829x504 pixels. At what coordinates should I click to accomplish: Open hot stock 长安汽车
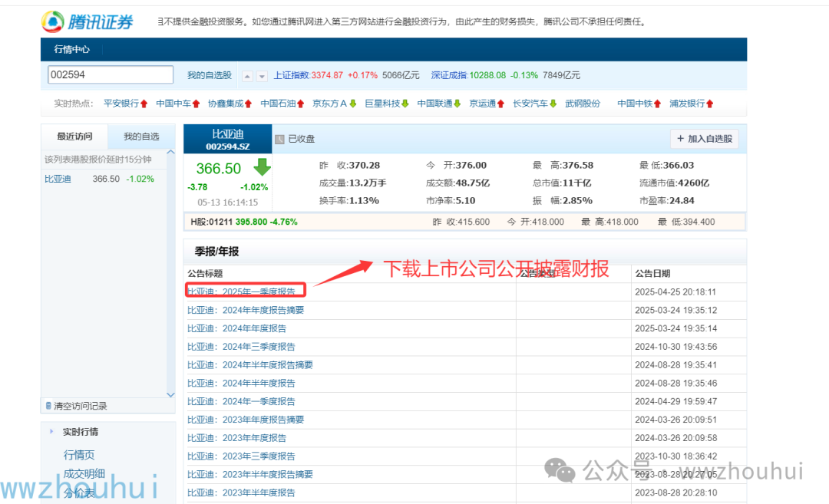point(530,104)
